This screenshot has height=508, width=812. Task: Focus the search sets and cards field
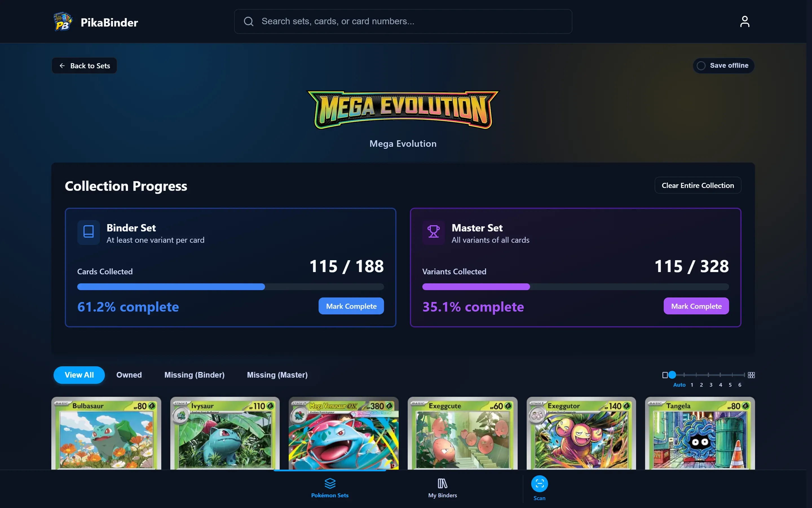403,21
